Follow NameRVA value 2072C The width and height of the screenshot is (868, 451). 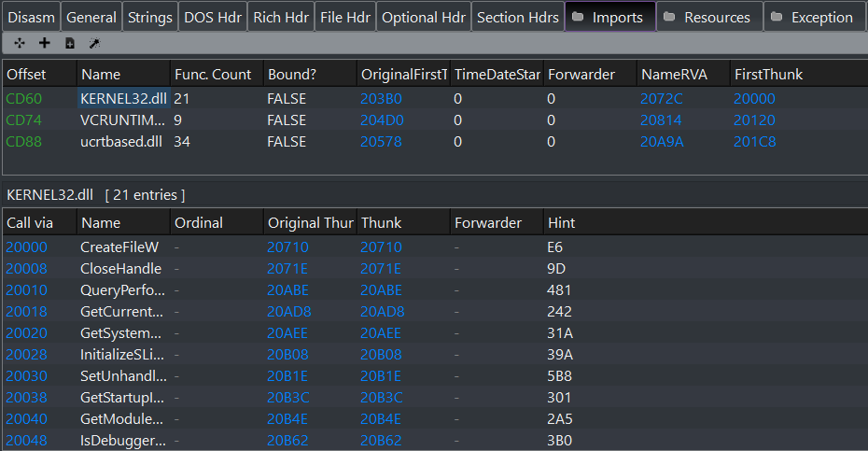pyautogui.click(x=662, y=99)
